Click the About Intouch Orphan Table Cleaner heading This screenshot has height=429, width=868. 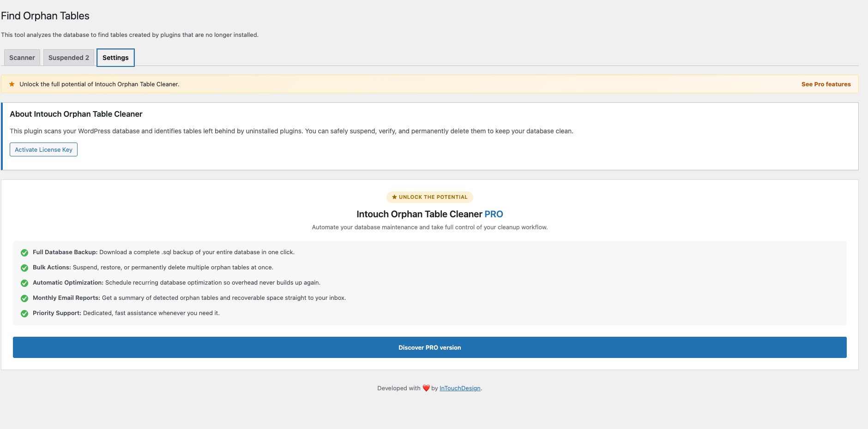[x=76, y=114]
